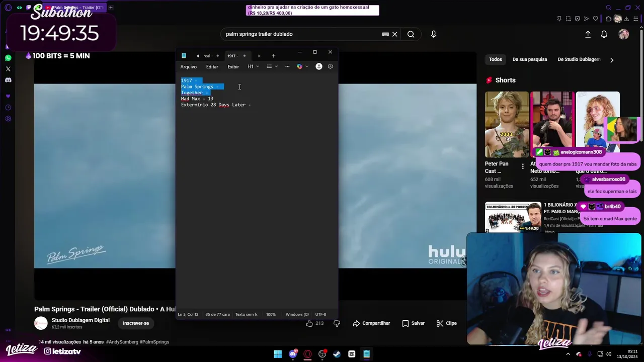Screen dimensions: 644x362
Task: Open browser downloads icon
Action: click(x=627, y=19)
